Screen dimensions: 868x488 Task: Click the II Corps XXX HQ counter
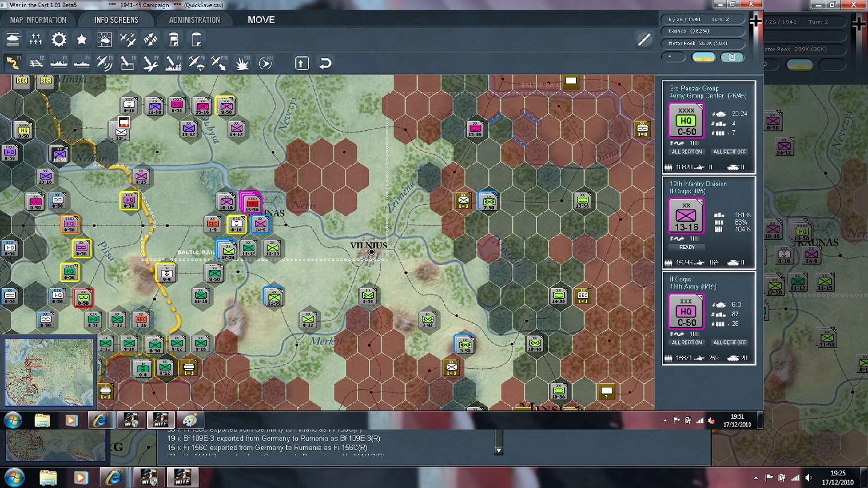click(687, 311)
